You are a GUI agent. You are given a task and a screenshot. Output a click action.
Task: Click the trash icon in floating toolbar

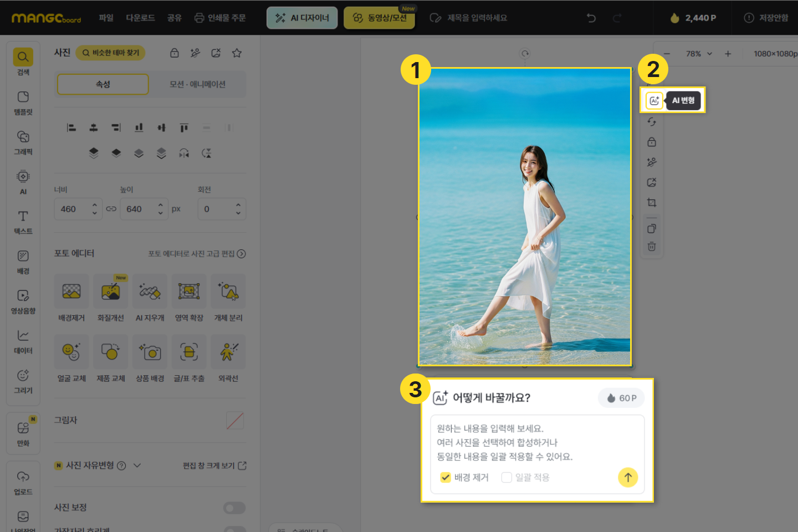coord(652,247)
